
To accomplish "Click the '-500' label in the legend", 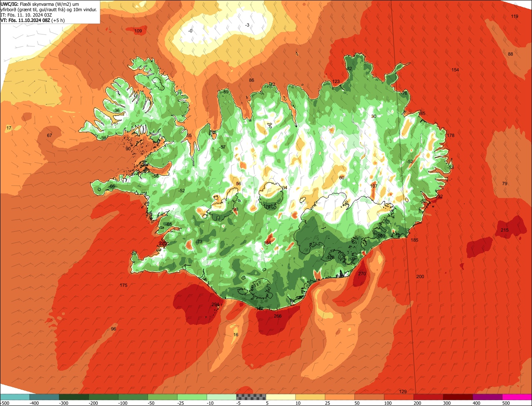I will coord(5,403).
